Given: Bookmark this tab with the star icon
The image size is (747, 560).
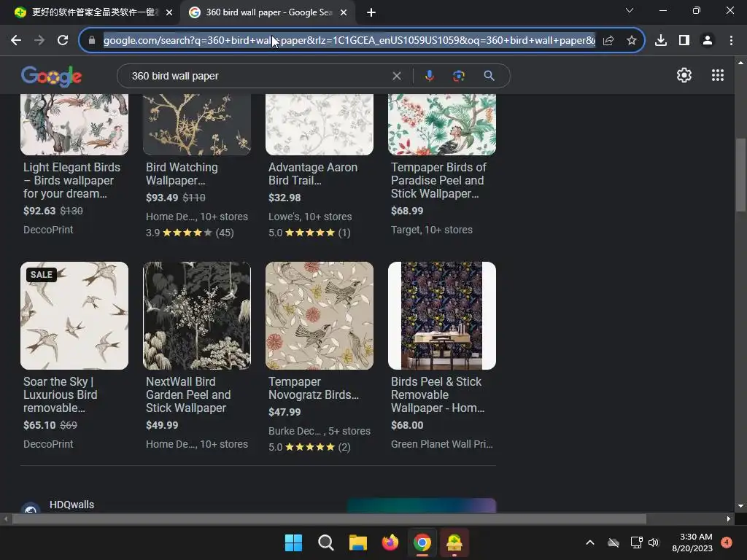Looking at the screenshot, I should coord(632,41).
